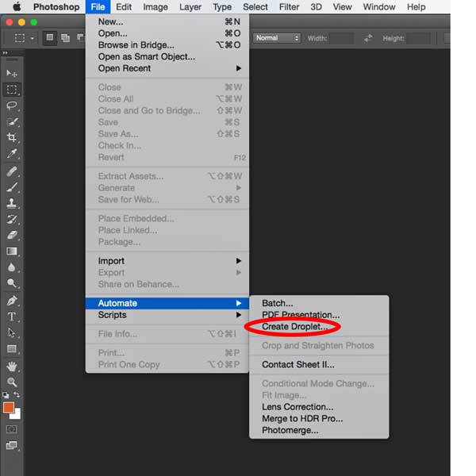The height and width of the screenshot is (476, 476).
Task: Expand the Import submenu
Action: (x=167, y=261)
